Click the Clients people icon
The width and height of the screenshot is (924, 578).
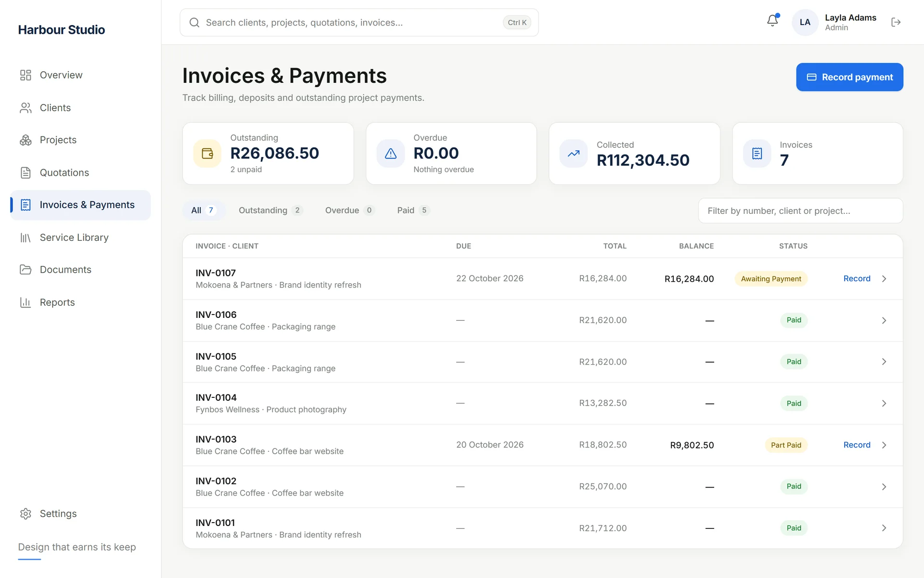pos(26,108)
